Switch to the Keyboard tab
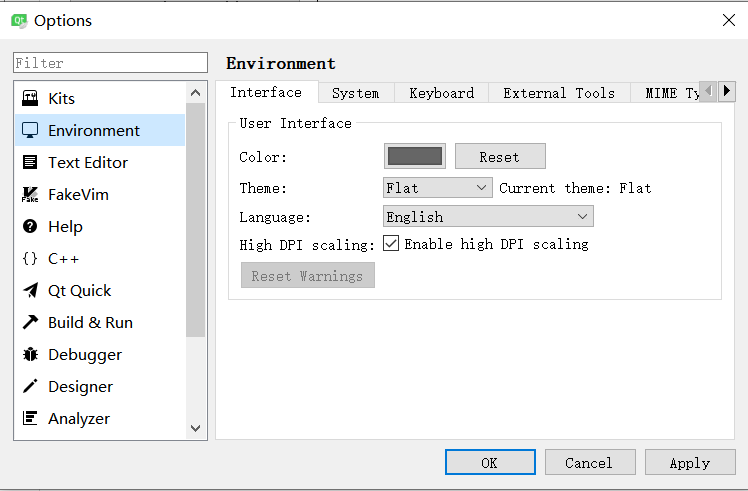This screenshot has height=491, width=748. (442, 93)
